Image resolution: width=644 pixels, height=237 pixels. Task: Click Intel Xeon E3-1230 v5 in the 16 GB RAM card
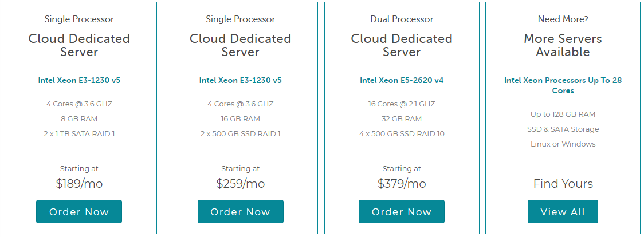(x=240, y=80)
